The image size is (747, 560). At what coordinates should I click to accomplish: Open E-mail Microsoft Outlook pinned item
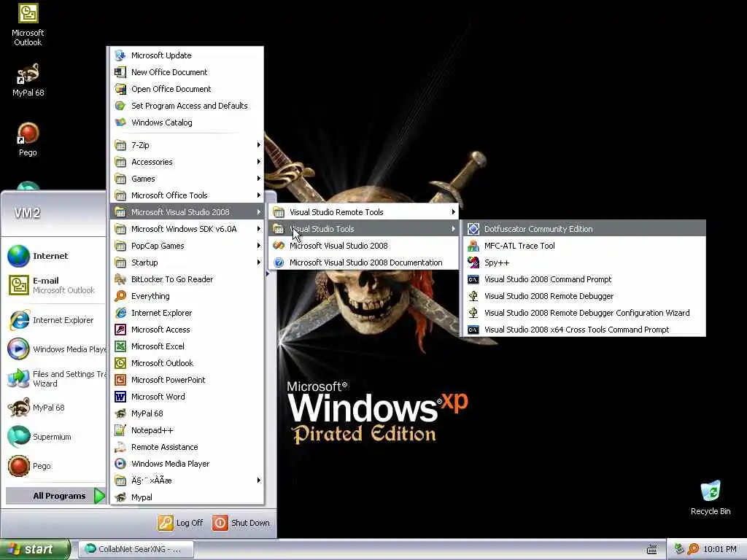coord(55,285)
